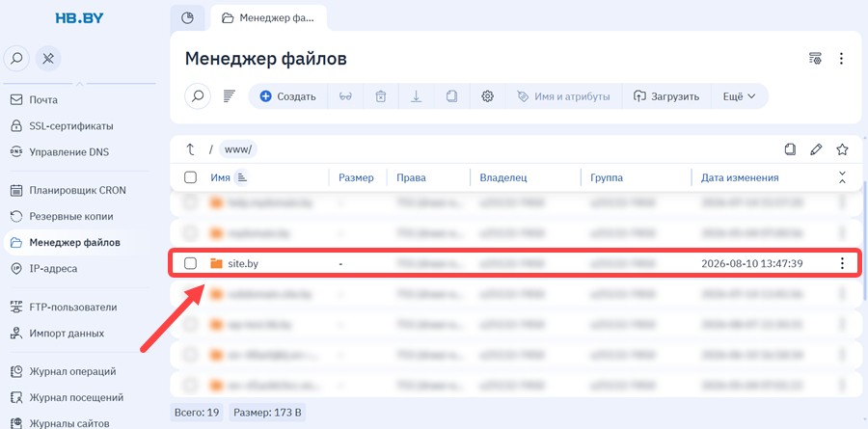Go to Управление DNS
Screen dimensions: 868x429
click(x=60, y=151)
